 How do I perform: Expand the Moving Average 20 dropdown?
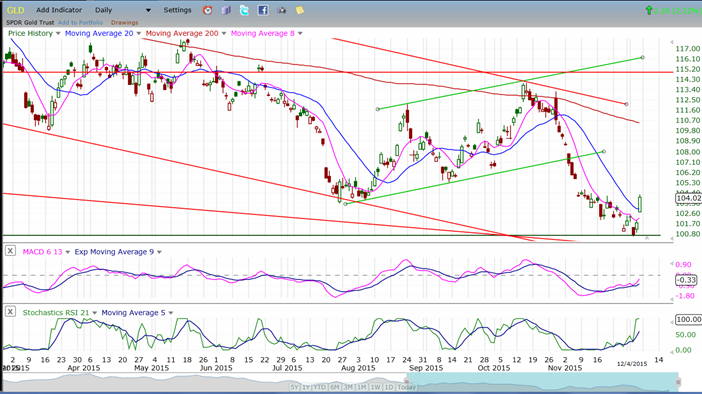139,34
